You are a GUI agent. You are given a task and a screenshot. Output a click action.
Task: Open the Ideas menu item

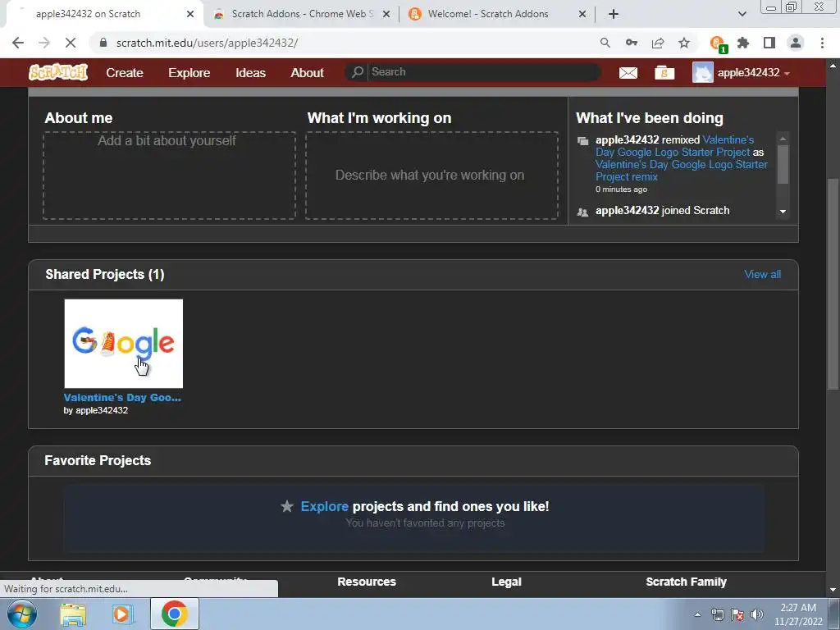click(251, 73)
